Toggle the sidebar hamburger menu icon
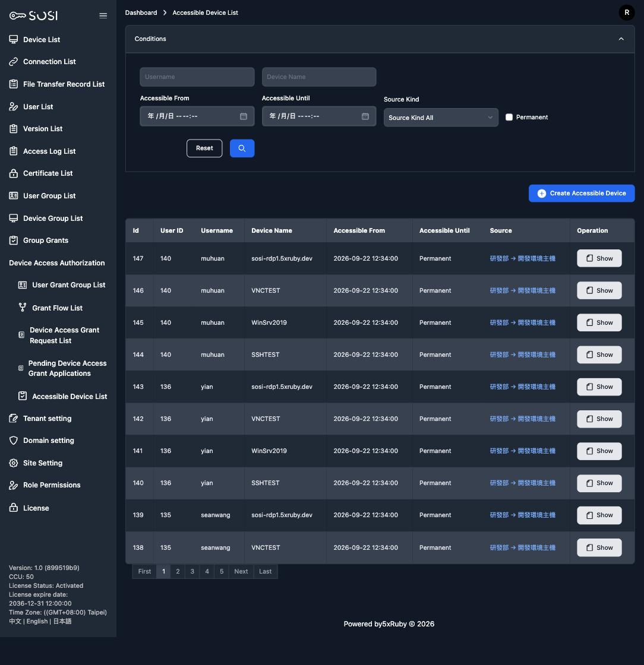644x665 pixels. 103,15
